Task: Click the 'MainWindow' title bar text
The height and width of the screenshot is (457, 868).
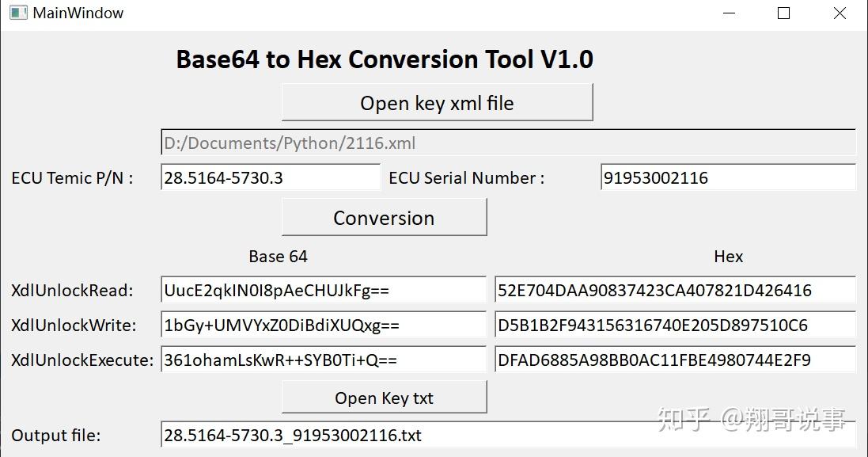Action: [x=78, y=13]
